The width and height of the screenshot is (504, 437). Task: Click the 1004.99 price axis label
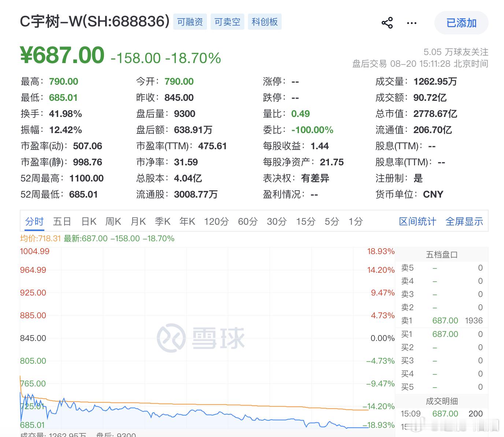click(34, 251)
